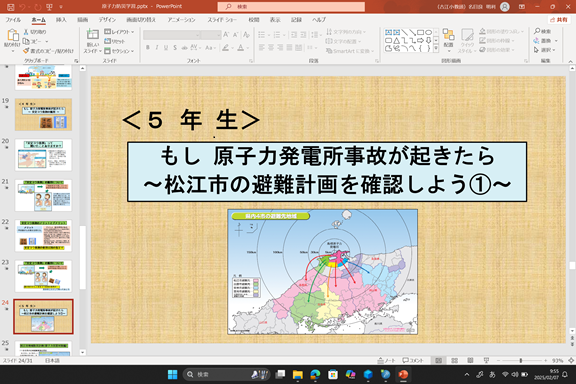The width and height of the screenshot is (576, 384).
Task: Open the ファイル (File) tab
Action: 13,20
